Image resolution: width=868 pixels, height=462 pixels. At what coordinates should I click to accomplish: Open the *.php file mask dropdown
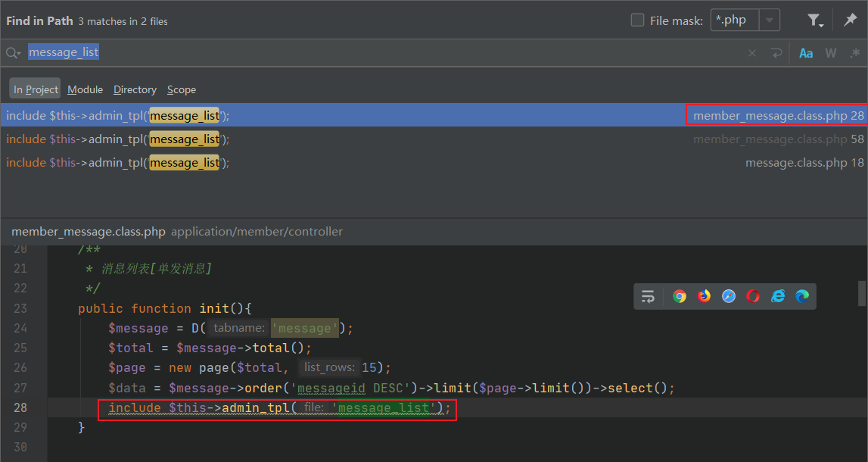pos(770,20)
